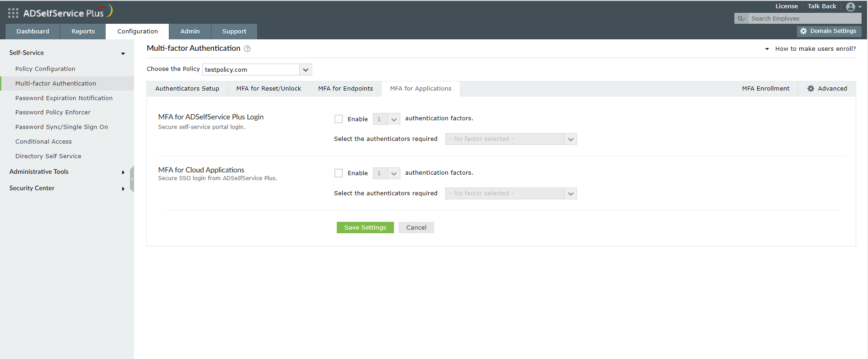The image size is (868, 359).
Task: Click the Search Employee field
Action: 804,19
